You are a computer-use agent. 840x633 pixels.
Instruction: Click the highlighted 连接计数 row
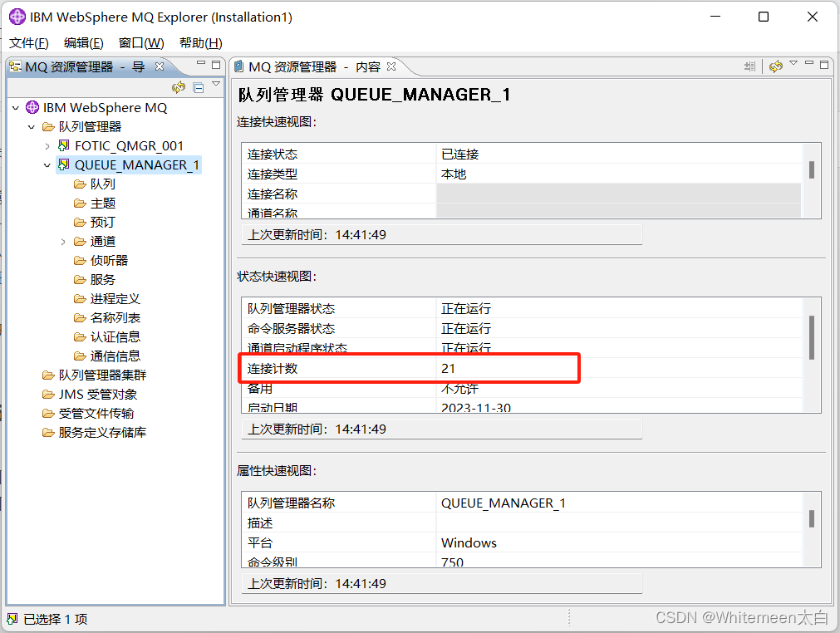(x=409, y=368)
